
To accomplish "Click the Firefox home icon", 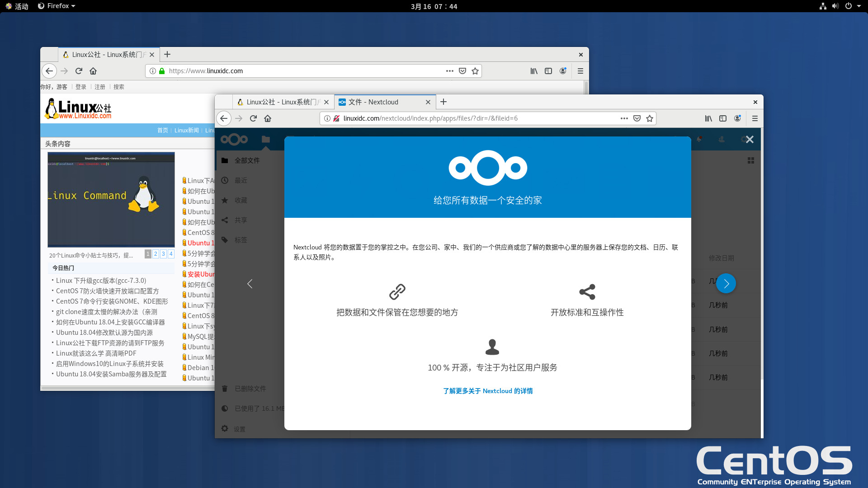I will pyautogui.click(x=268, y=118).
